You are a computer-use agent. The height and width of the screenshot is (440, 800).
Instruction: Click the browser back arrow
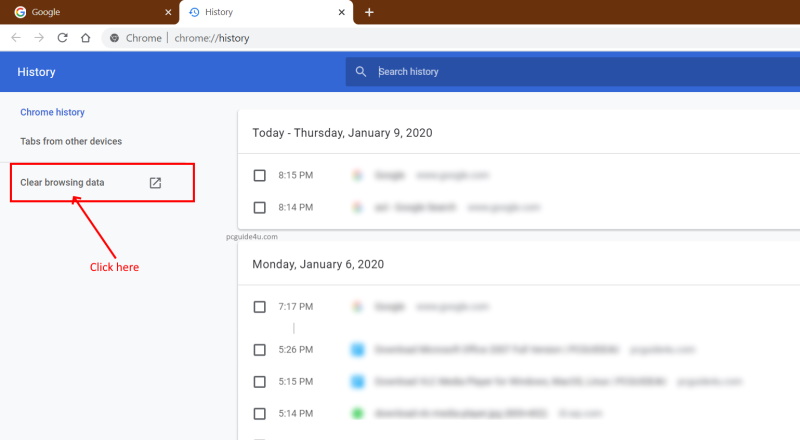[x=15, y=38]
